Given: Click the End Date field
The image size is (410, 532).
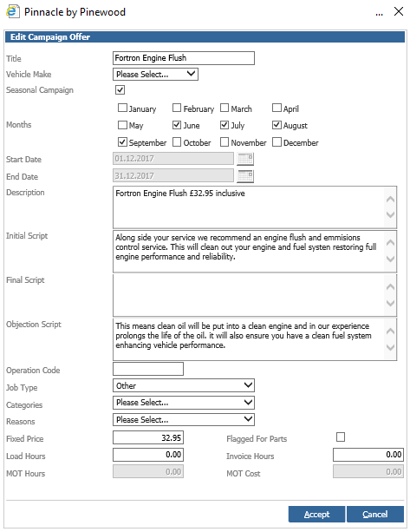Looking at the screenshot, I should [173, 176].
